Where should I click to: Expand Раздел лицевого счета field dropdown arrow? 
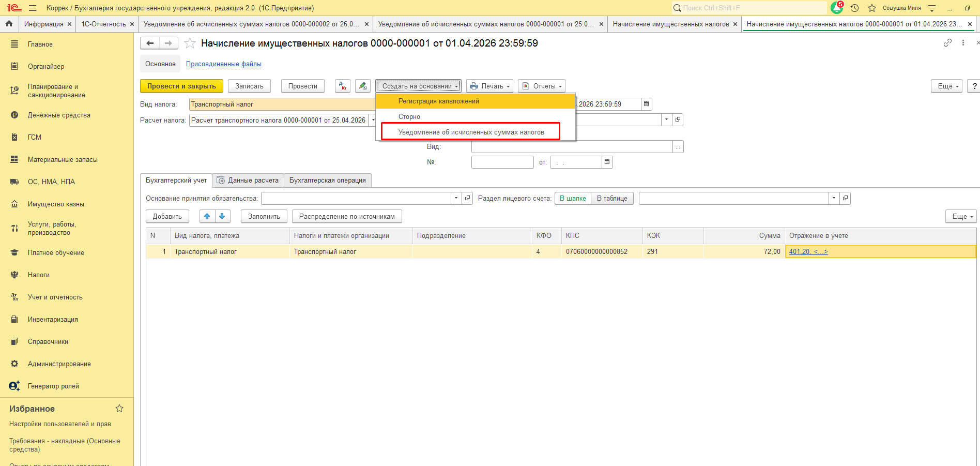click(834, 198)
